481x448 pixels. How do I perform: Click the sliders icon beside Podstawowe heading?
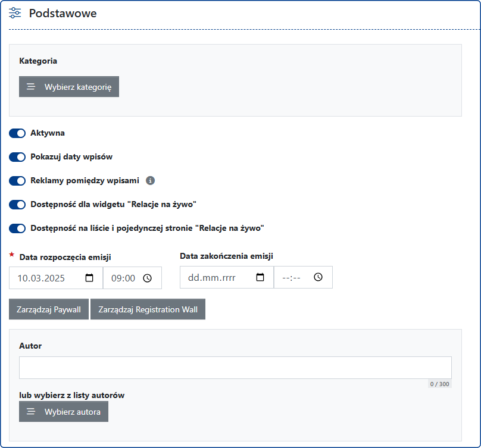[x=15, y=13]
